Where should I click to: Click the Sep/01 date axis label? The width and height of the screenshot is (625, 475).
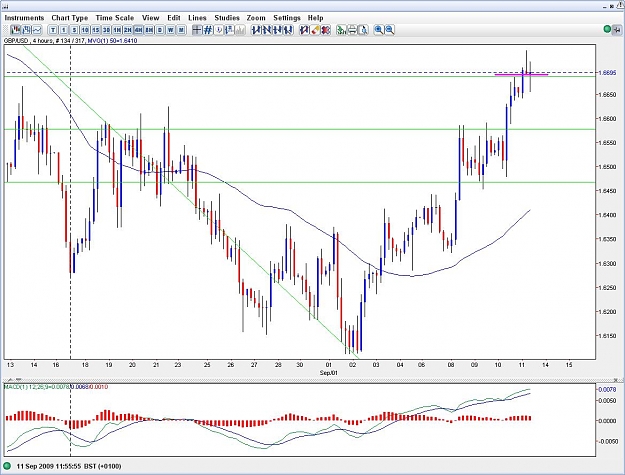tap(328, 373)
